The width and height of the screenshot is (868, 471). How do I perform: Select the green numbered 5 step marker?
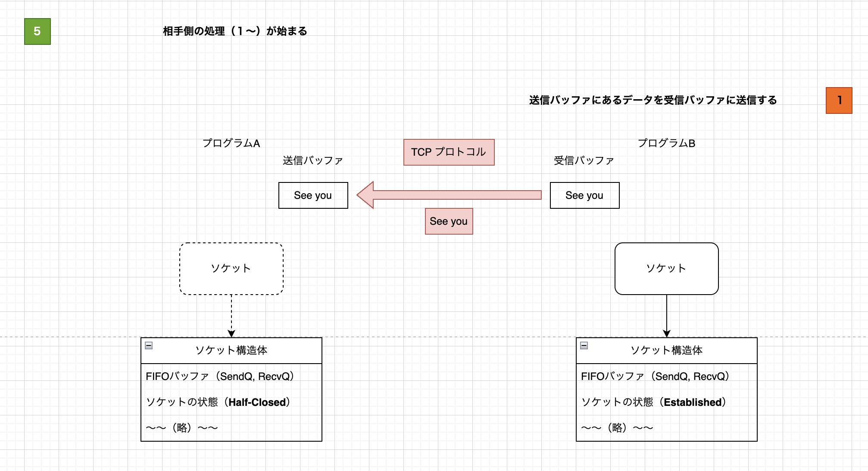coord(37,31)
